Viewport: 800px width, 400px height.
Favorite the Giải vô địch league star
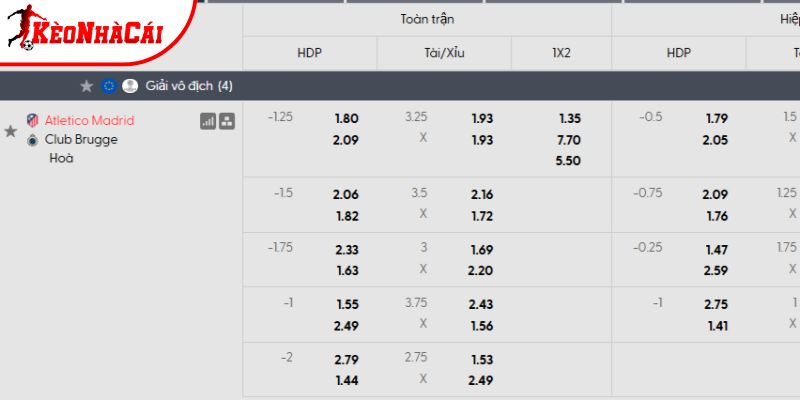[86, 86]
